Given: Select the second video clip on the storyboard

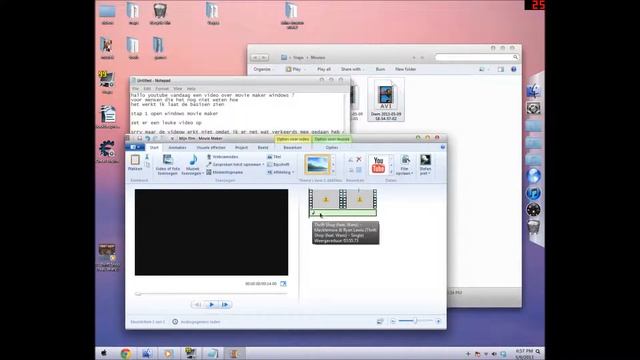Looking at the screenshot, I should 359,199.
